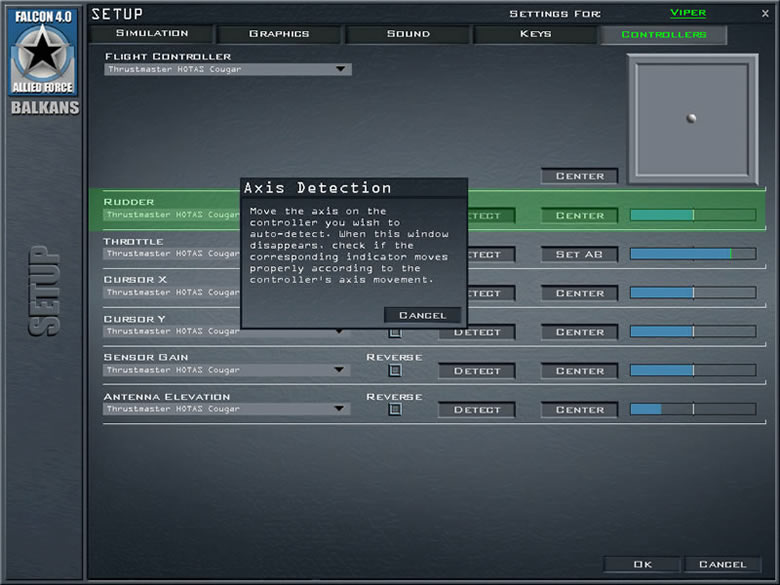Click OK to confirm setup
This screenshot has height=585, width=780.
click(642, 564)
